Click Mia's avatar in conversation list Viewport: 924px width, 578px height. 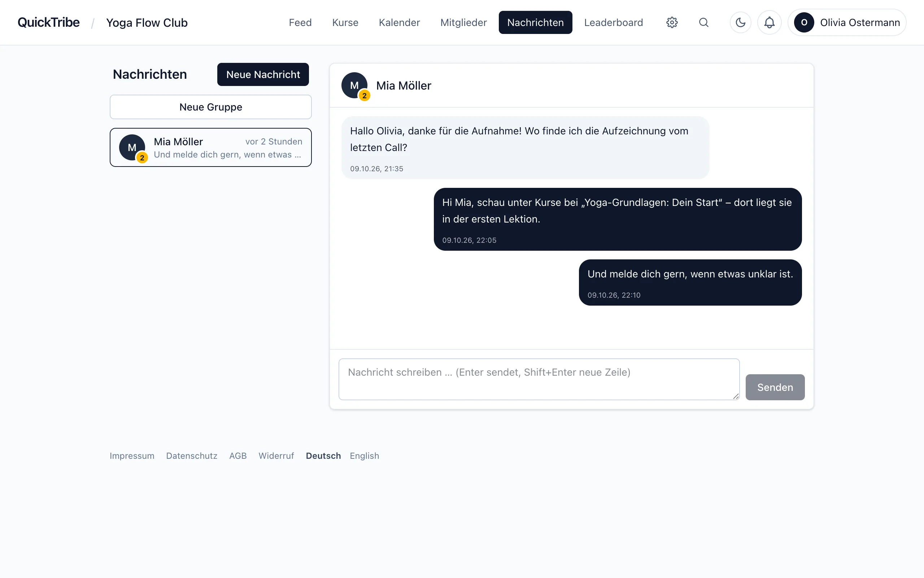click(x=132, y=147)
